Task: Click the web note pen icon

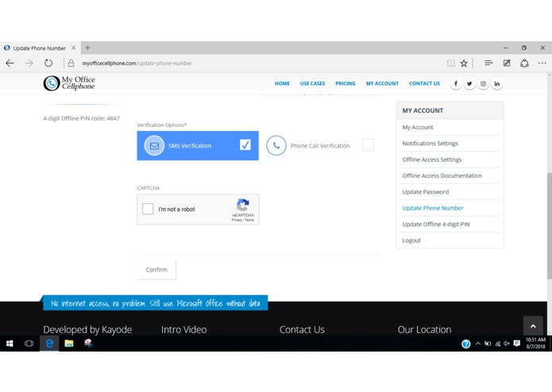Action: coord(507,63)
